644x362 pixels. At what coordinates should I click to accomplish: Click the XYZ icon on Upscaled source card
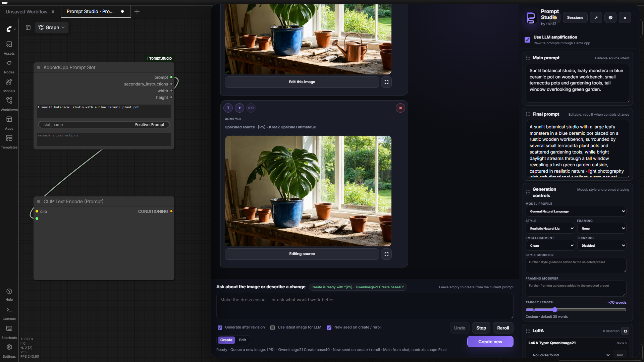click(251, 108)
